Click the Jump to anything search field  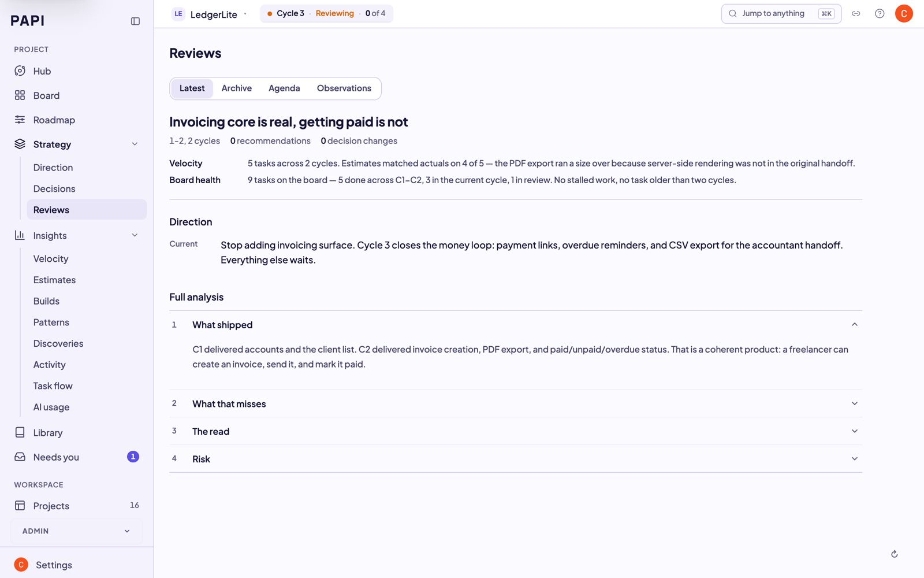pos(781,13)
